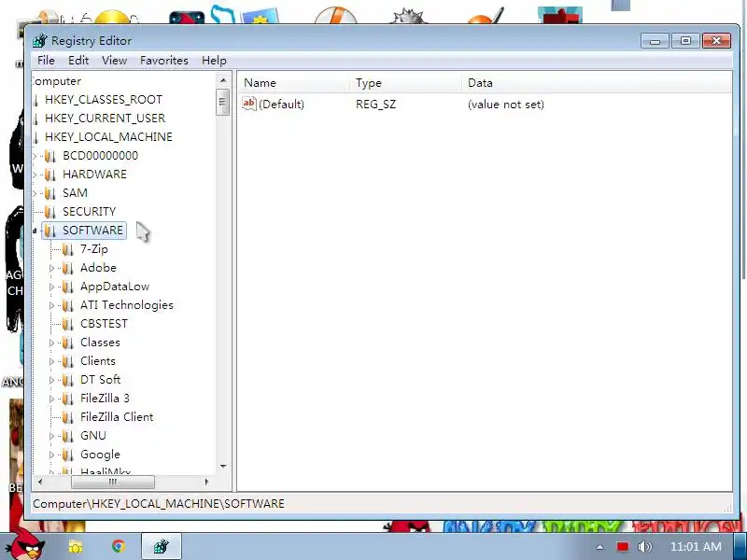Select the SOFTWARE folder icon
747x560 pixels.
pyautogui.click(x=50, y=231)
